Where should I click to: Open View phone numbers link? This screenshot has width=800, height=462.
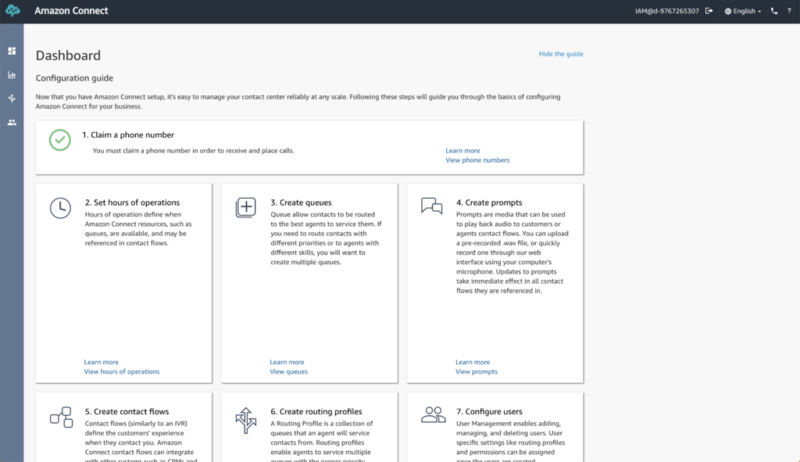(477, 160)
